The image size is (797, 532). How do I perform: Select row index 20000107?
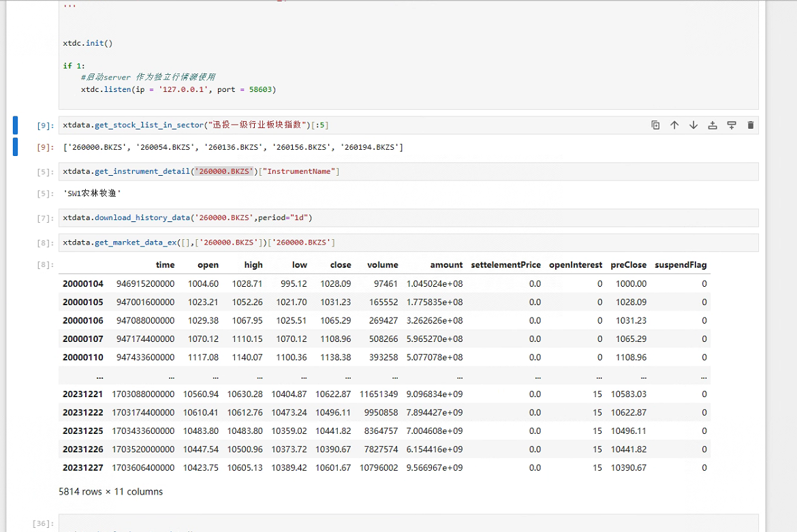coord(83,339)
